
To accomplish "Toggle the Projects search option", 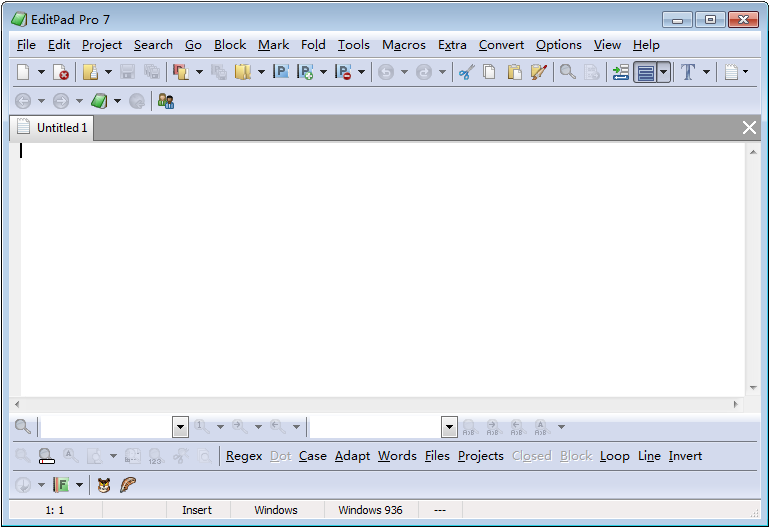I will tap(480, 456).
